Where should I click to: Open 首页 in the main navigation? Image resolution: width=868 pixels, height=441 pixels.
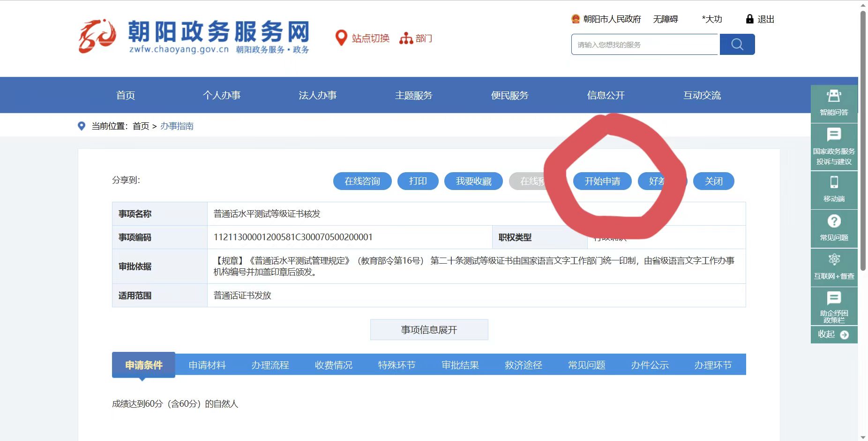pos(126,95)
